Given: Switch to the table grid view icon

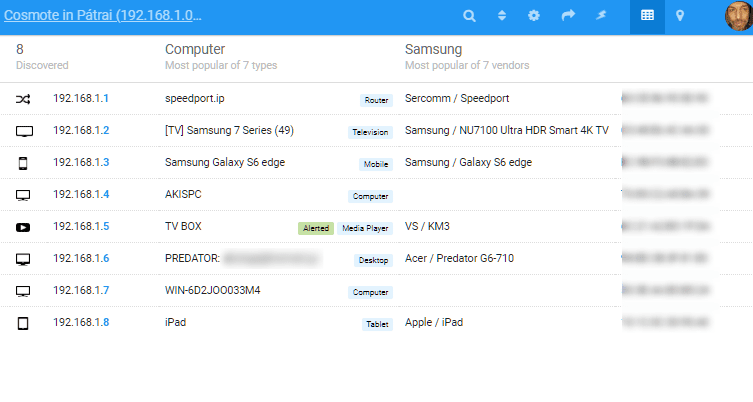Looking at the screenshot, I should pyautogui.click(x=647, y=16).
